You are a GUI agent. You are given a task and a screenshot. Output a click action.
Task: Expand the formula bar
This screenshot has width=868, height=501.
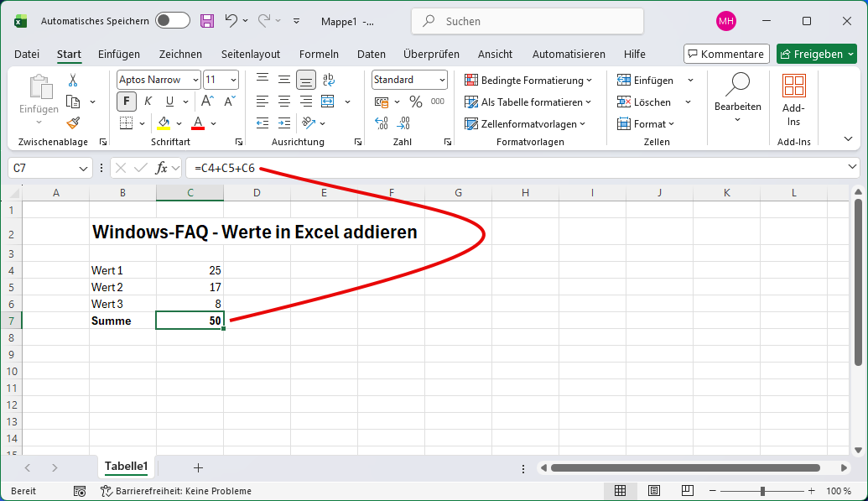pyautogui.click(x=852, y=167)
